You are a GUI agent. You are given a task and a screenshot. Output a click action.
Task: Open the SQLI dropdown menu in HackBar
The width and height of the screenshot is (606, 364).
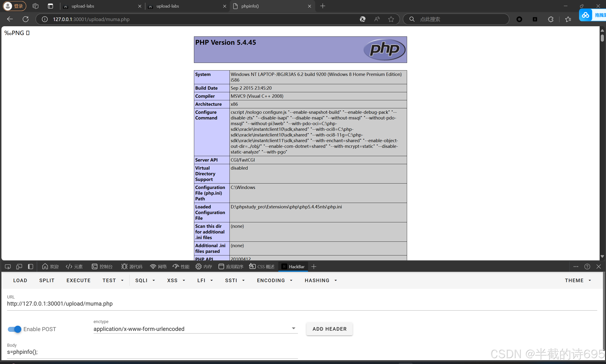pyautogui.click(x=145, y=280)
